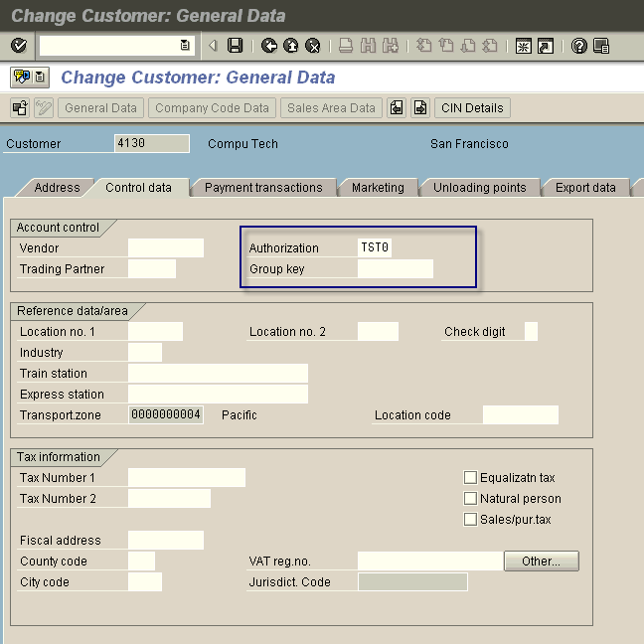Click the Industry input field
644x644 pixels.
[x=144, y=353]
